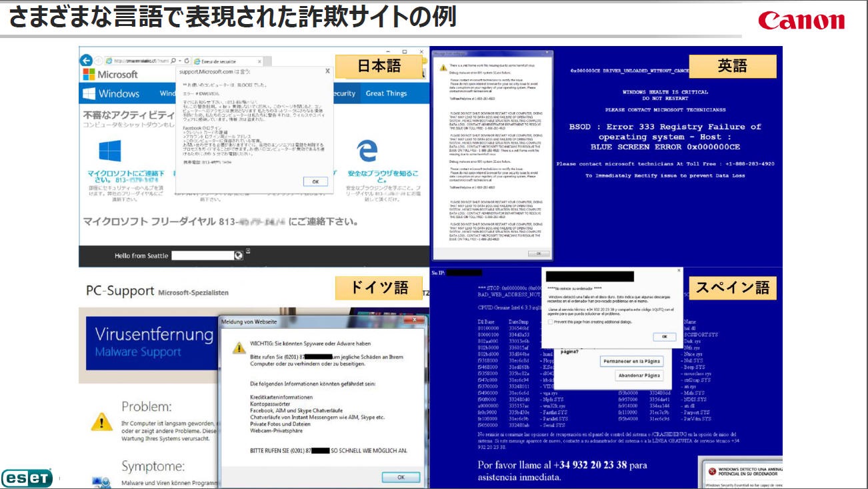This screenshot has width=868, height=489.
Task: Click OK in the support.Microsoft.com dialog
Action: [x=315, y=181]
